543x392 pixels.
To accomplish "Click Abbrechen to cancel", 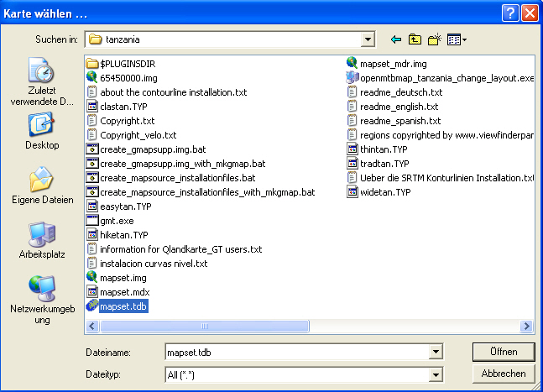I will click(504, 374).
